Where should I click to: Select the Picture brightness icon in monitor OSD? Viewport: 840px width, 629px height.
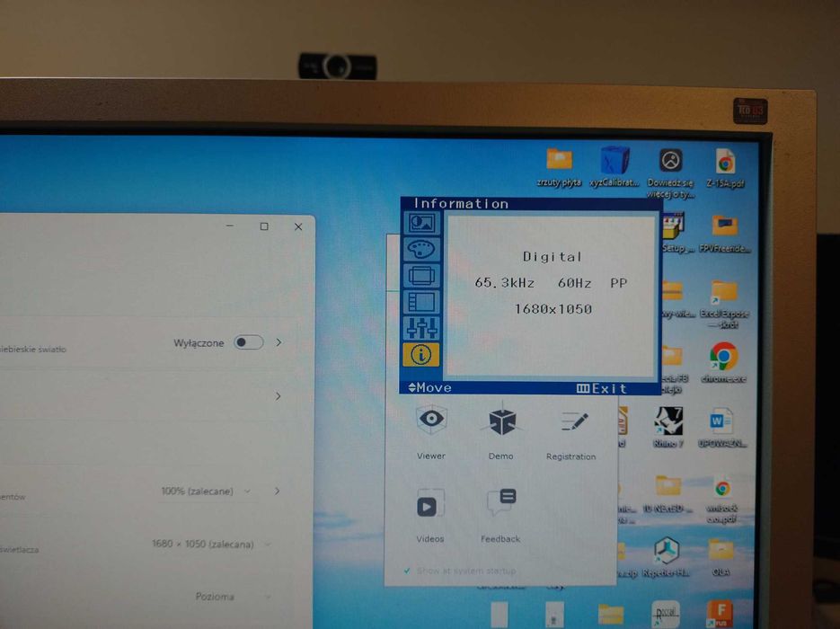(421, 223)
